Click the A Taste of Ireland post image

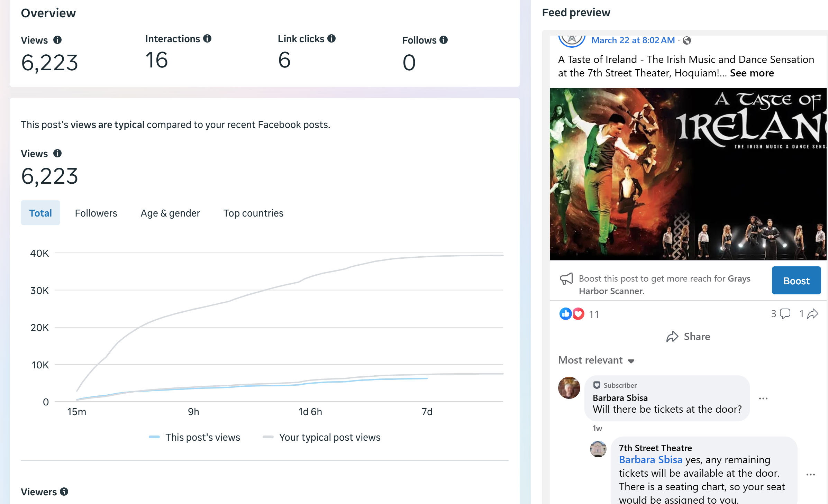coord(688,174)
